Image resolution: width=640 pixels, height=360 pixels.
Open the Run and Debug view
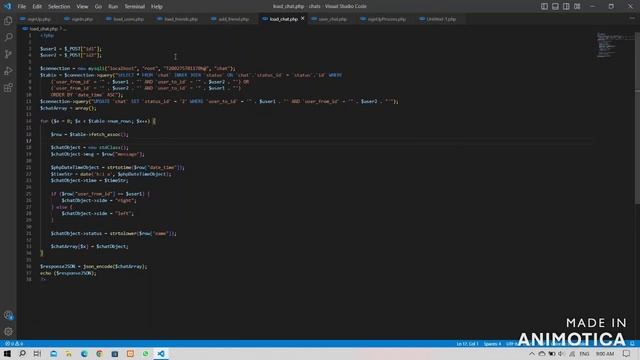8,71
